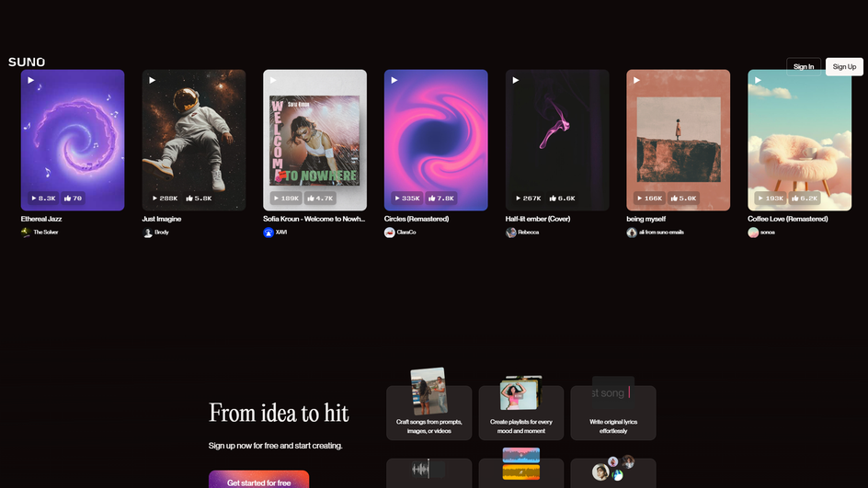The width and height of the screenshot is (868, 488).
Task: Select Create playlists for every mood card
Action: click(x=521, y=413)
